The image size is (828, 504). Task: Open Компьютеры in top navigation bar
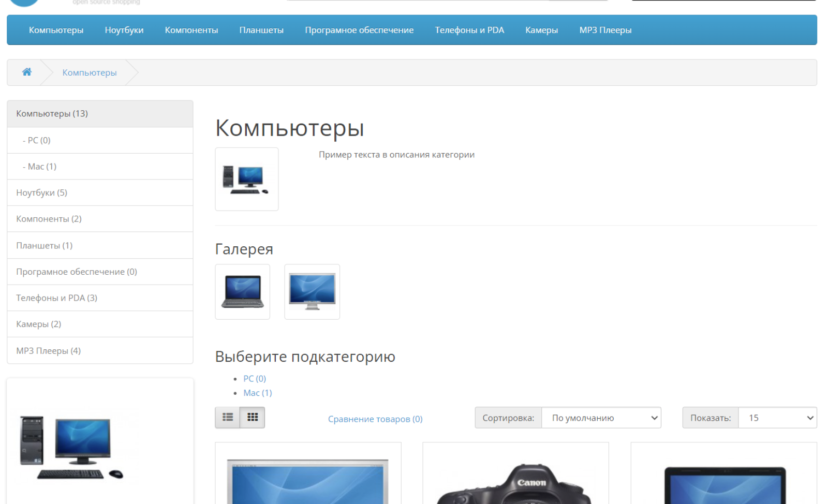[56, 30]
